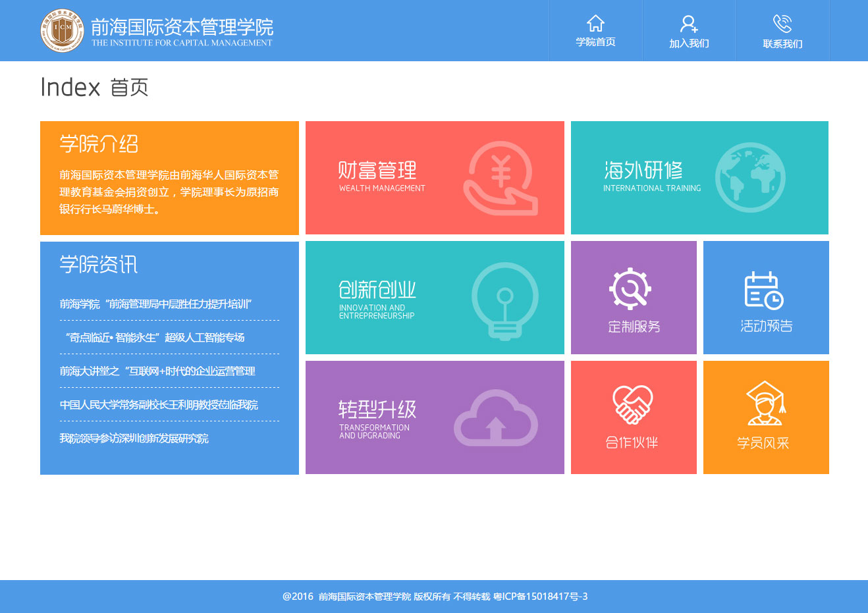Click the graduate icon in 学员风采 tile
This screenshot has height=613, width=868.
[x=765, y=404]
